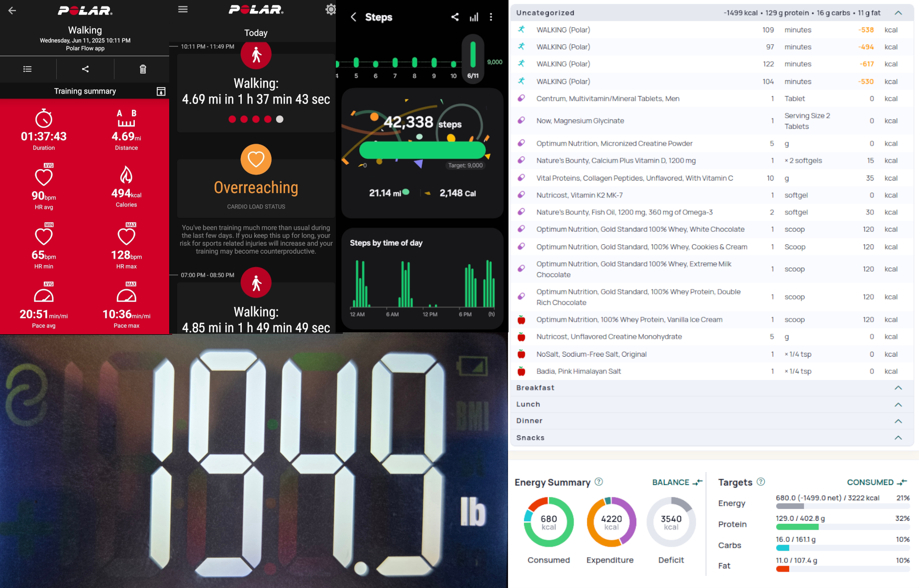
Task: Open the Deficit 3540 kcal ring
Action: 671,522
